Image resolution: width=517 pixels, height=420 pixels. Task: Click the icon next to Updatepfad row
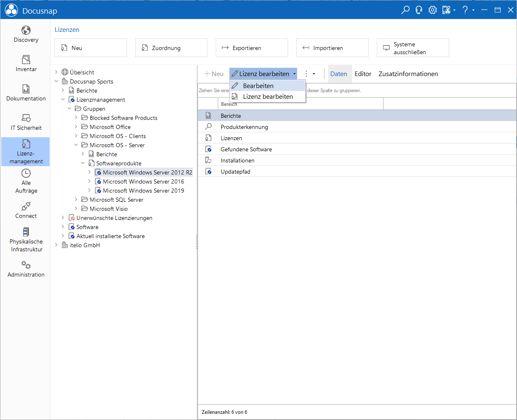(208, 171)
